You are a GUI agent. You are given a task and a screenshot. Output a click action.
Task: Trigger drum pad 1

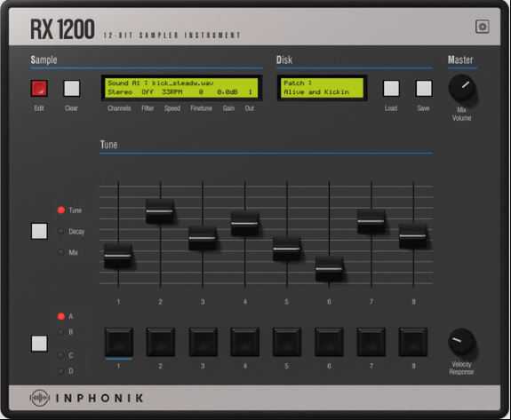(x=118, y=342)
